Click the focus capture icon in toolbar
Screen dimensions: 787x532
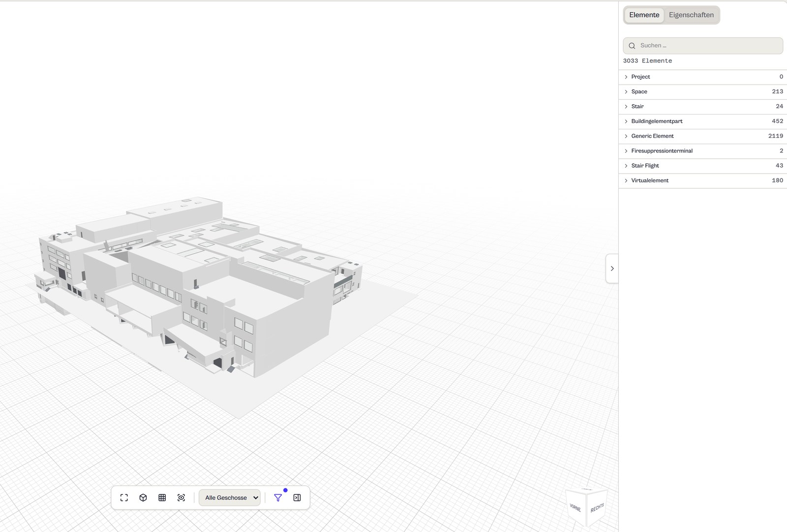point(182,498)
